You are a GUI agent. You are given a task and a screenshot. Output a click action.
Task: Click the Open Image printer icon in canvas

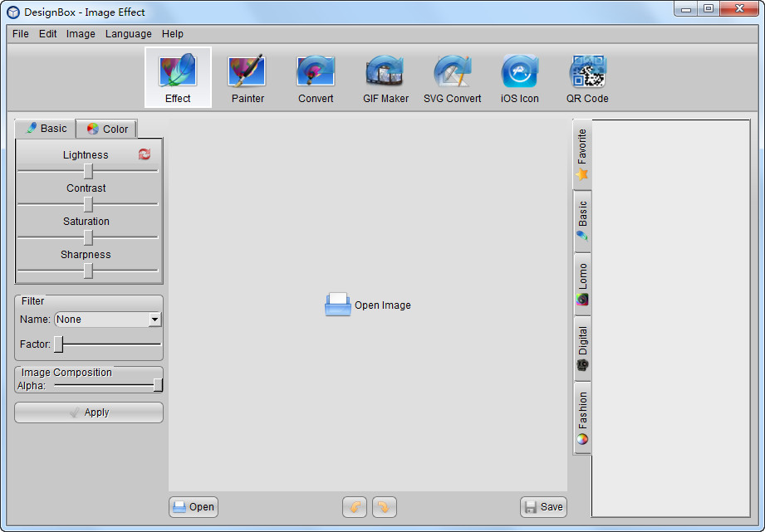coord(337,305)
